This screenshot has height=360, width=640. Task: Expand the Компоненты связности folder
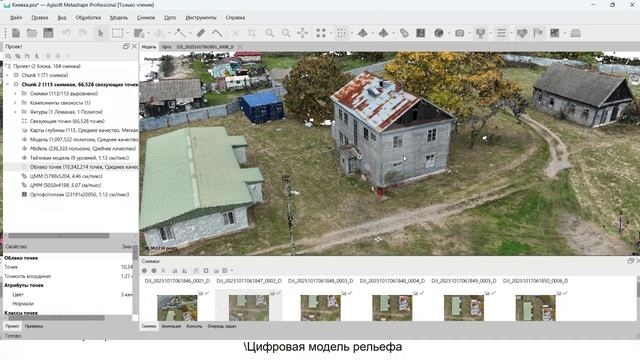15,103
